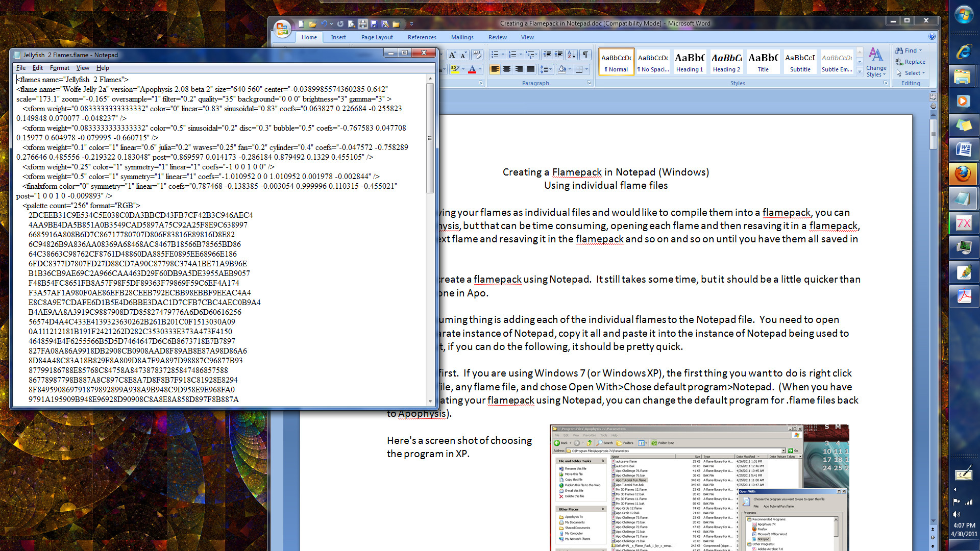Open Insert tab in Word

338,37
